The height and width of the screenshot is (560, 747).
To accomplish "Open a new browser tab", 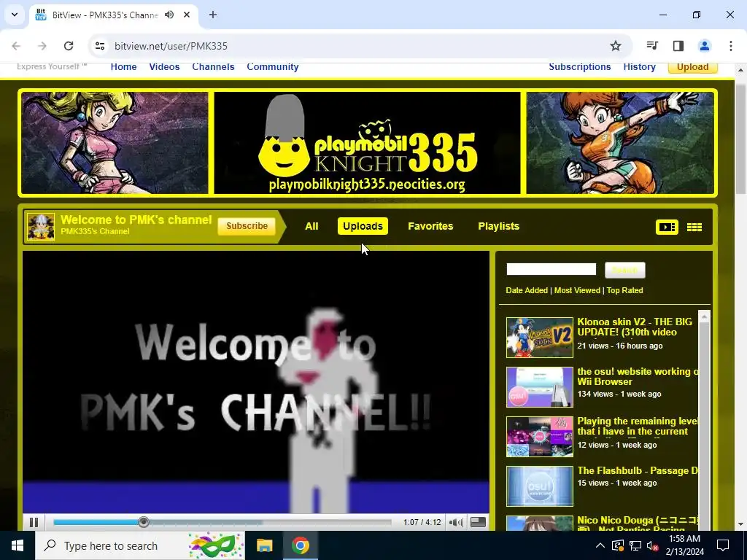I will (x=213, y=15).
